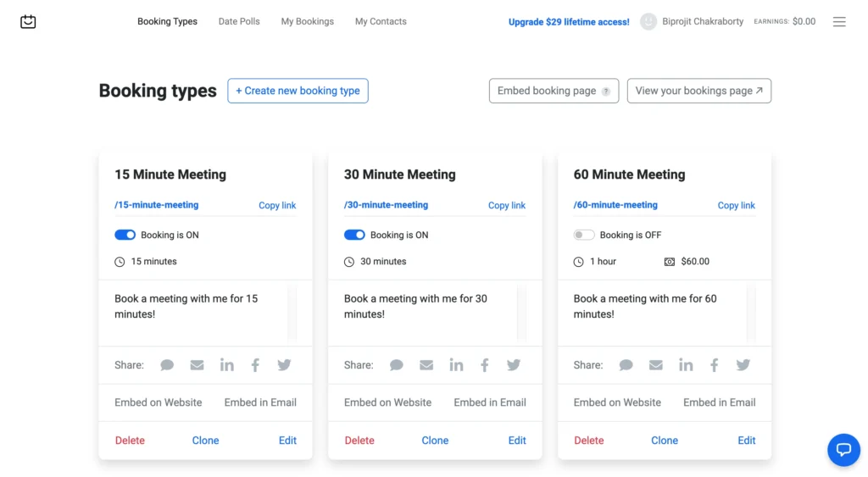
Task: Copy link for 60 Minute Meeting
Action: 737,205
